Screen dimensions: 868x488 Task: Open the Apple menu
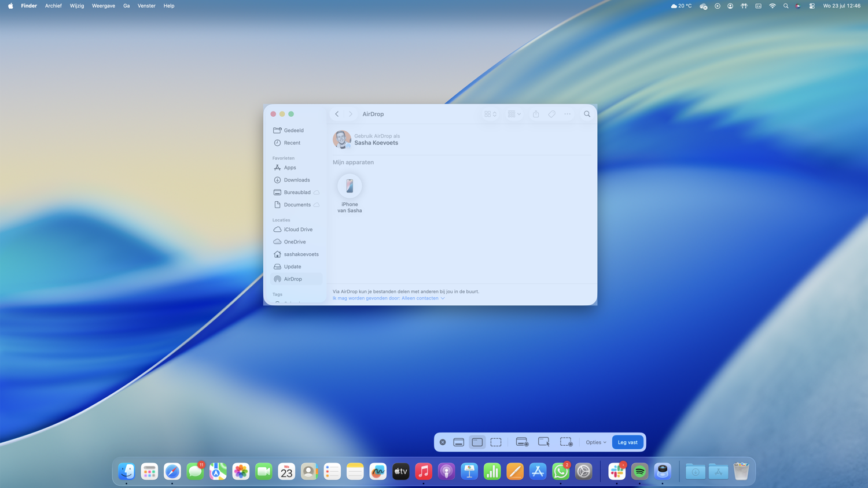coord(10,6)
